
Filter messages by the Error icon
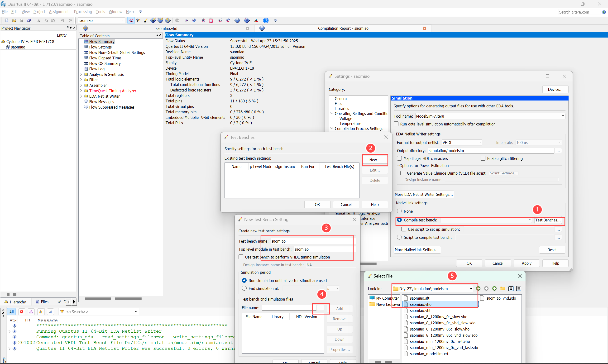[x=22, y=311]
